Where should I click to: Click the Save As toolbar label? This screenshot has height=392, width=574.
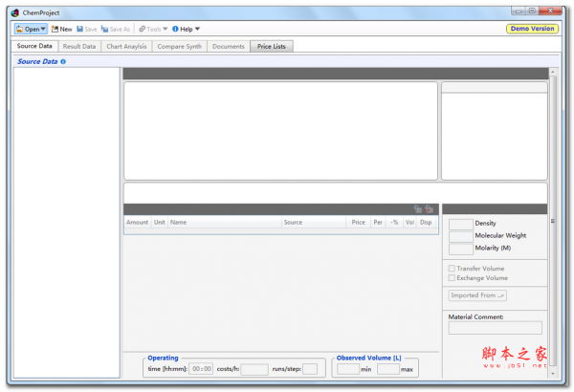click(120, 30)
